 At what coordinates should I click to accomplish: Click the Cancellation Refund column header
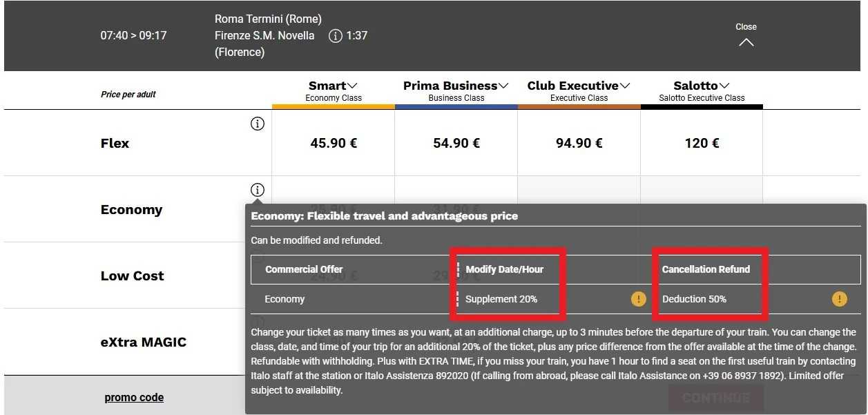click(706, 269)
